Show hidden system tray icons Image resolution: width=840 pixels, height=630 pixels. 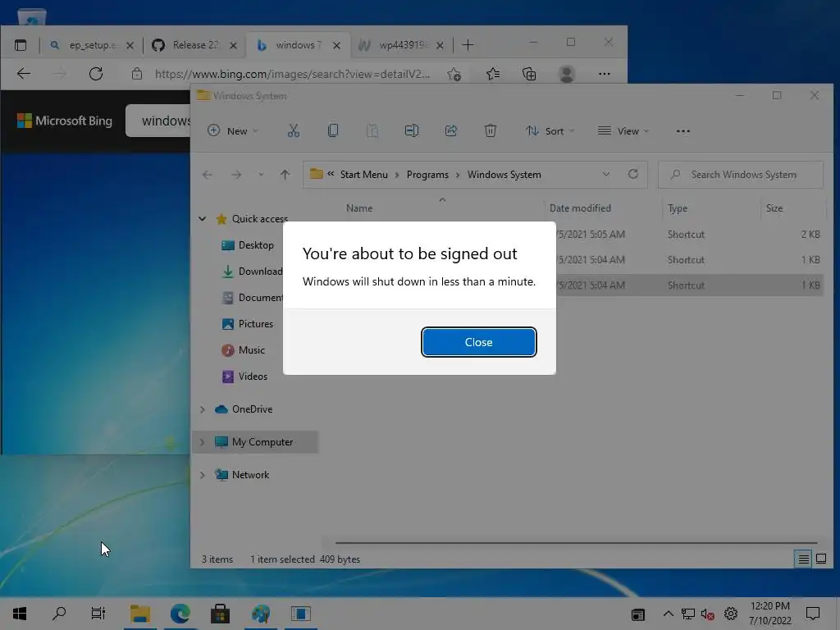tap(668, 614)
